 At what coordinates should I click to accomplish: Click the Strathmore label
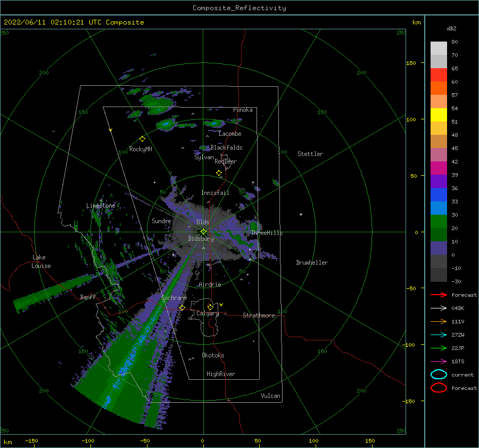coord(259,315)
